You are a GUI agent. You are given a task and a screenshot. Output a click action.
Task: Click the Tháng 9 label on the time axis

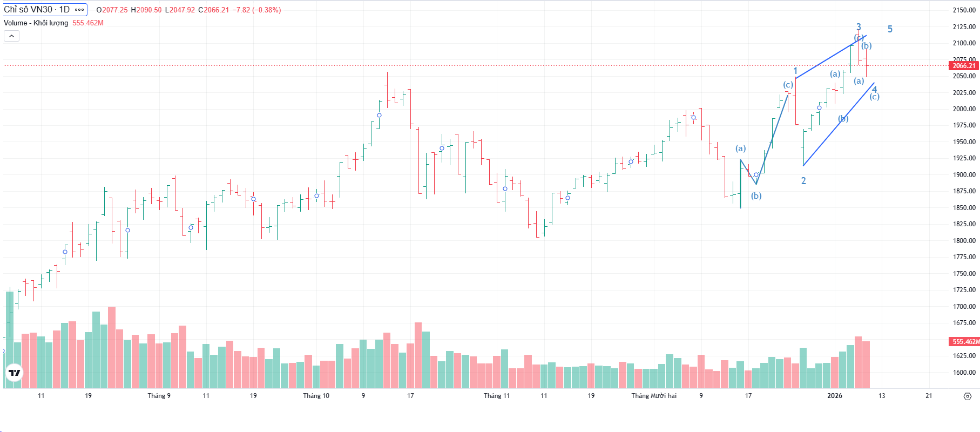coord(159,396)
